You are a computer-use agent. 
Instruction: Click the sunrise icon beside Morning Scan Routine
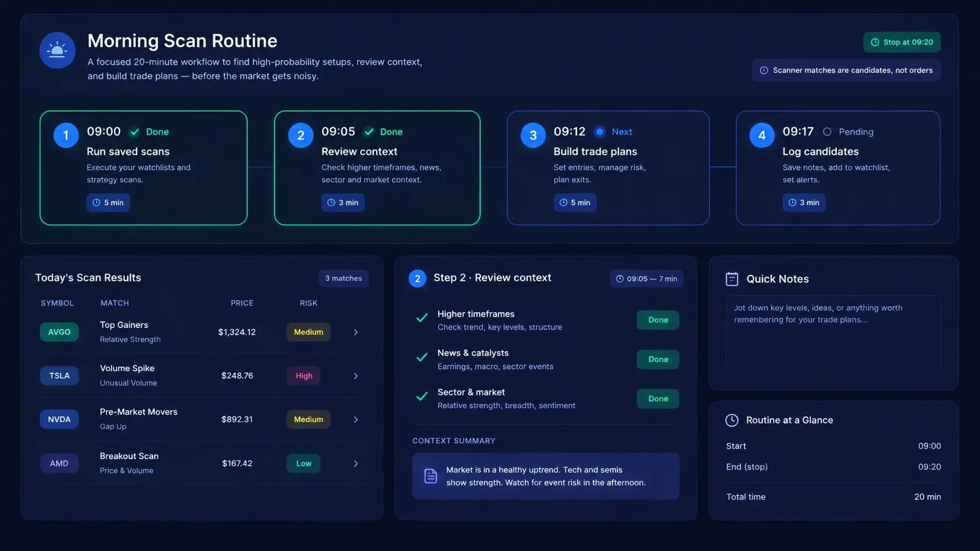point(58,50)
